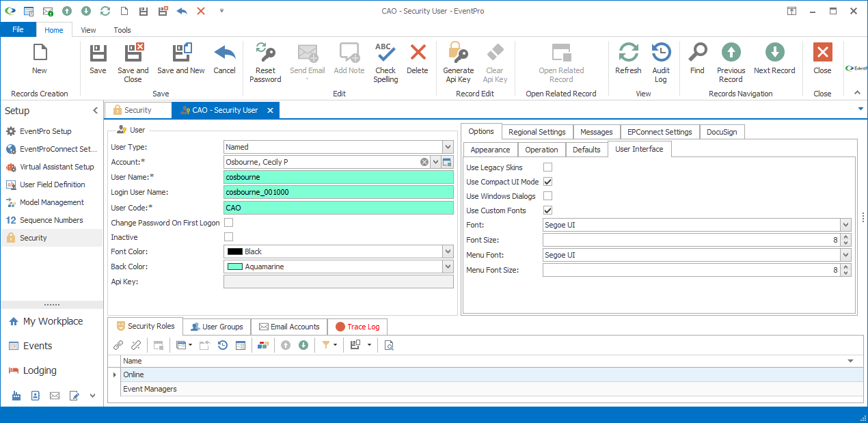The height and width of the screenshot is (423, 868).
Task: Expand the Online row in Security Roles
Action: click(114, 374)
